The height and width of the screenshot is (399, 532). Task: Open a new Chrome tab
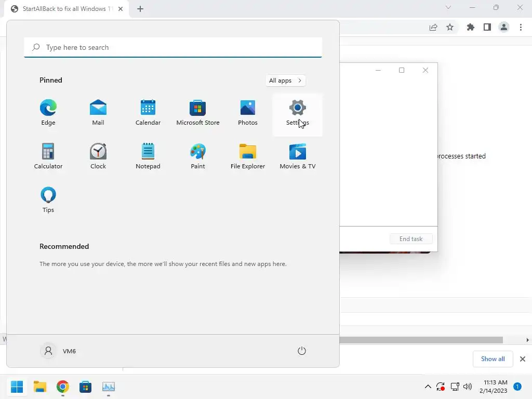140,9
